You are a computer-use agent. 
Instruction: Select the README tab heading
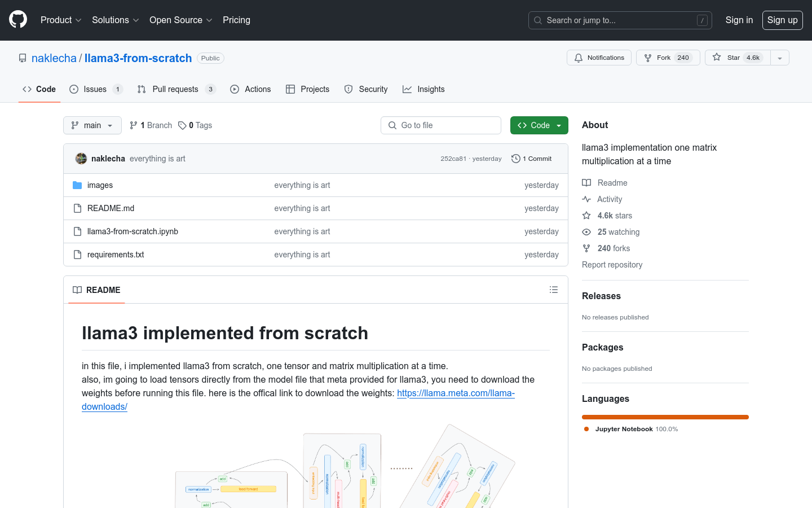coord(96,290)
